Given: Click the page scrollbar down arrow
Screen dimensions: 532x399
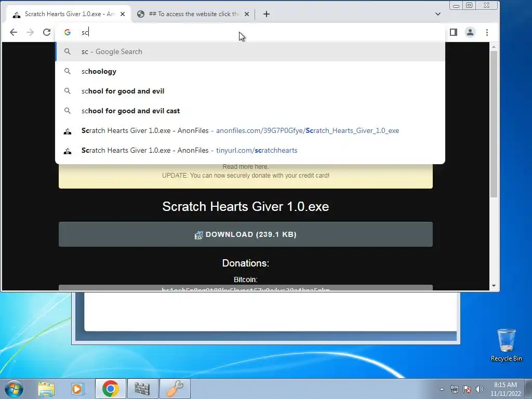Looking at the screenshot, I should [x=494, y=286].
